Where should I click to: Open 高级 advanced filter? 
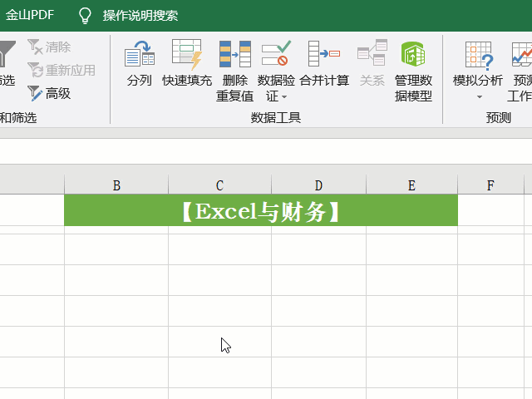(x=50, y=93)
